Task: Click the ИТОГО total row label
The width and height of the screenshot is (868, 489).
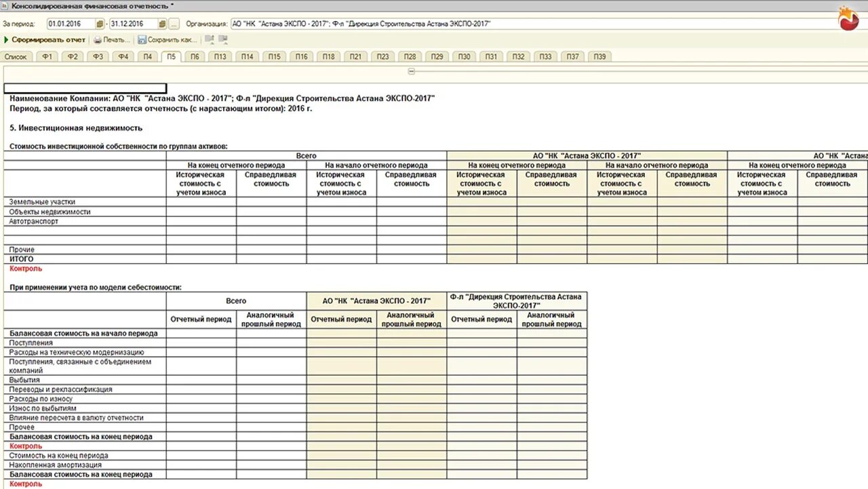Action: pyautogui.click(x=22, y=259)
